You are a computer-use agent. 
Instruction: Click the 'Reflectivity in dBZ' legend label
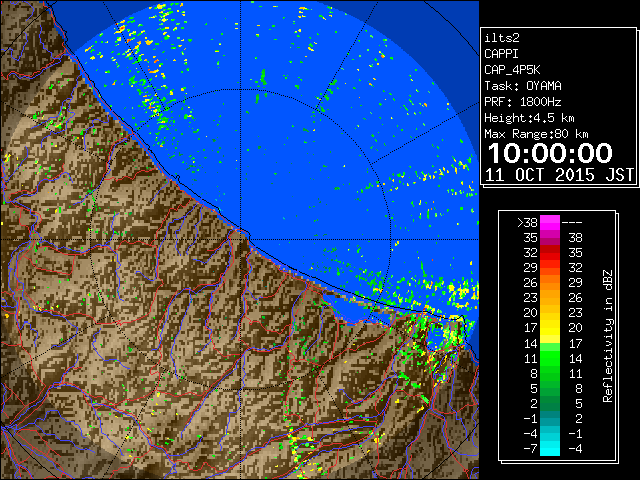608,336
